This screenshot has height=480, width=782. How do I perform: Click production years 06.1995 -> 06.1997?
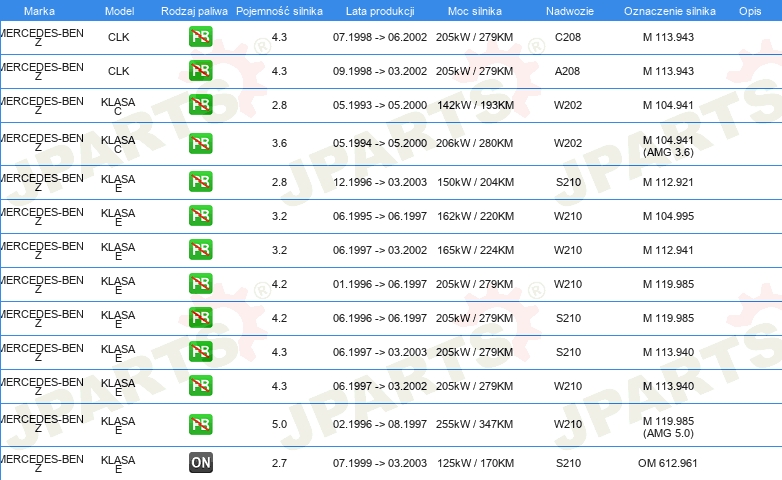(380, 216)
